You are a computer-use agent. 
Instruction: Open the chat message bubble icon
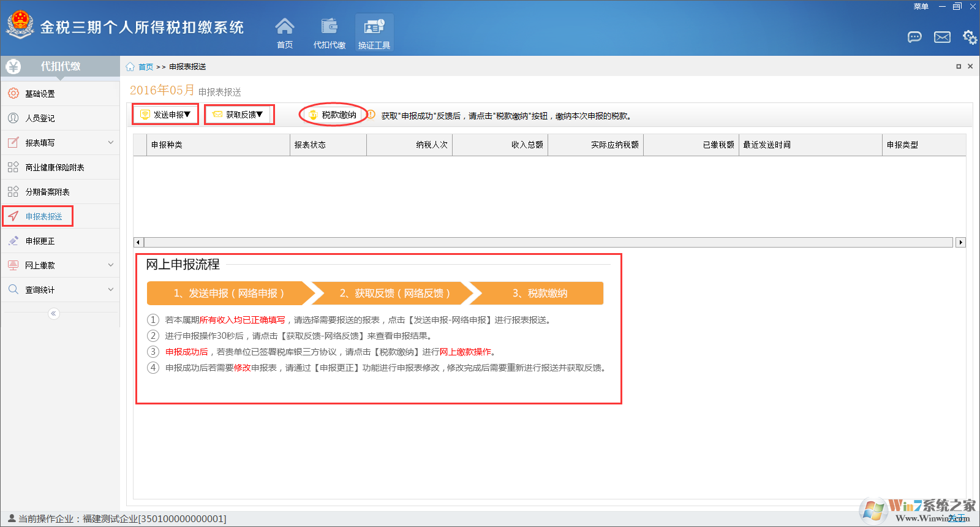914,37
